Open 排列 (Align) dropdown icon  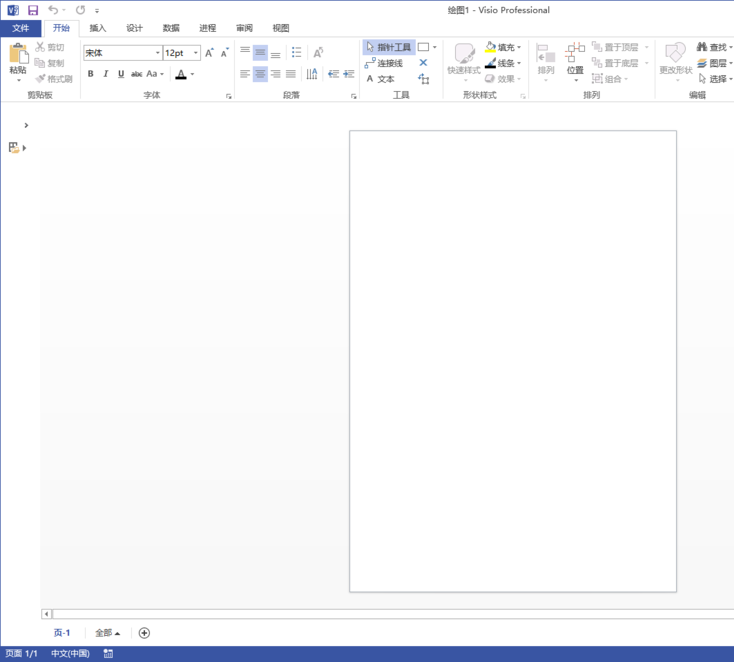coord(546,61)
